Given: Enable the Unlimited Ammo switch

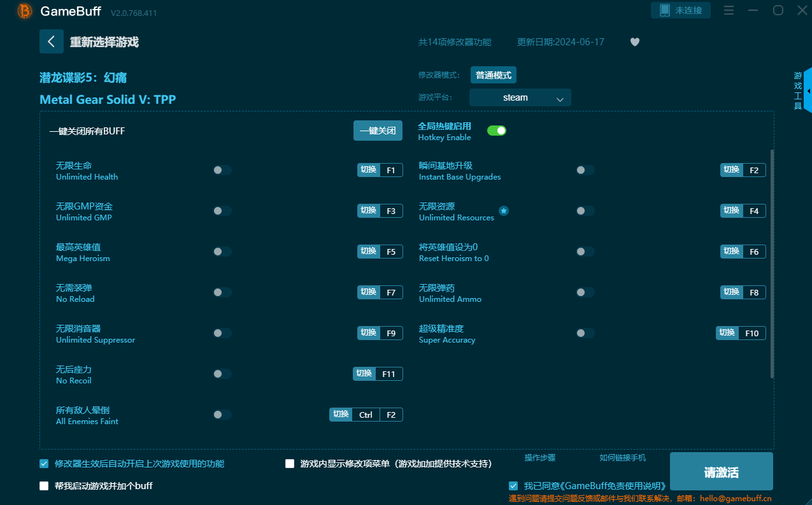Looking at the screenshot, I should pos(585,292).
